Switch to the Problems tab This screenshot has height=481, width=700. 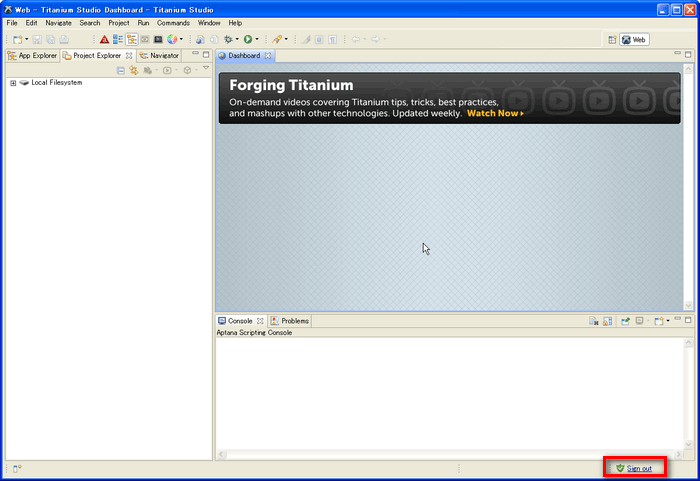(290, 321)
